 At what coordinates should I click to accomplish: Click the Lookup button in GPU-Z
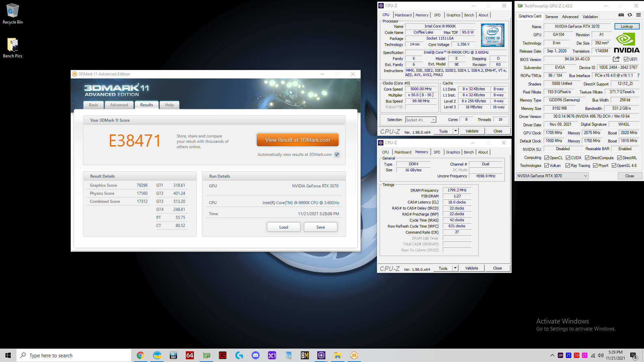(x=627, y=26)
